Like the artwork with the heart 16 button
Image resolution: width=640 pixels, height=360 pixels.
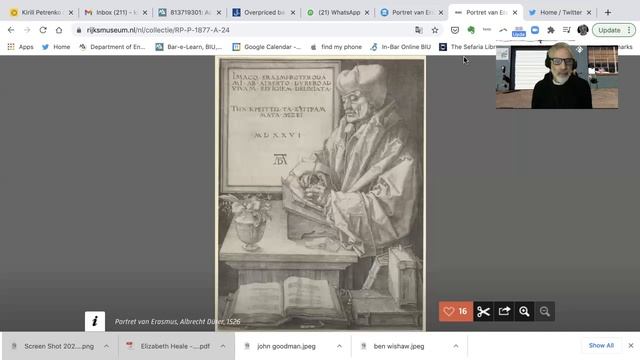click(x=456, y=311)
